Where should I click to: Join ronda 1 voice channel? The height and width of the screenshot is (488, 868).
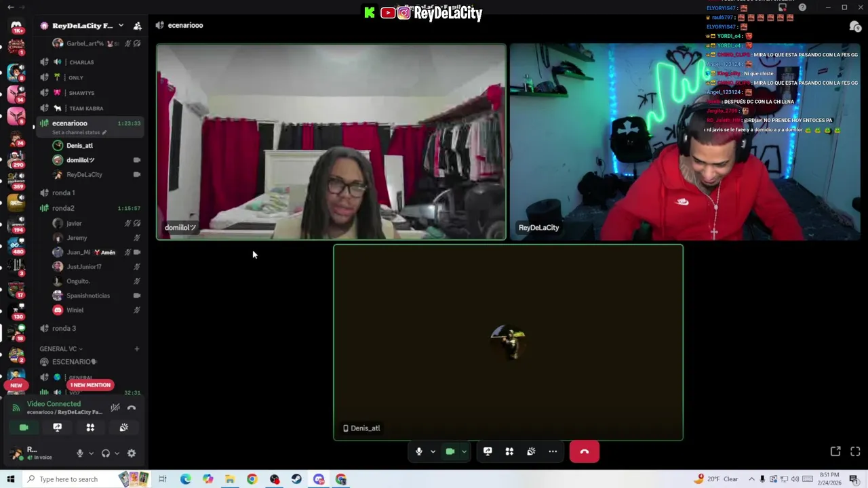[x=90, y=193]
